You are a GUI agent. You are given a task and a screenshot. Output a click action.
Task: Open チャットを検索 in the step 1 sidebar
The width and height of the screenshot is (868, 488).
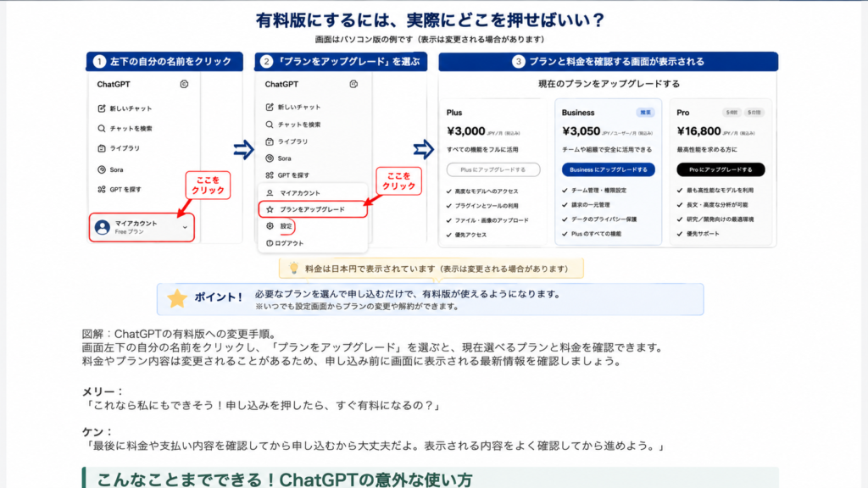tap(131, 129)
